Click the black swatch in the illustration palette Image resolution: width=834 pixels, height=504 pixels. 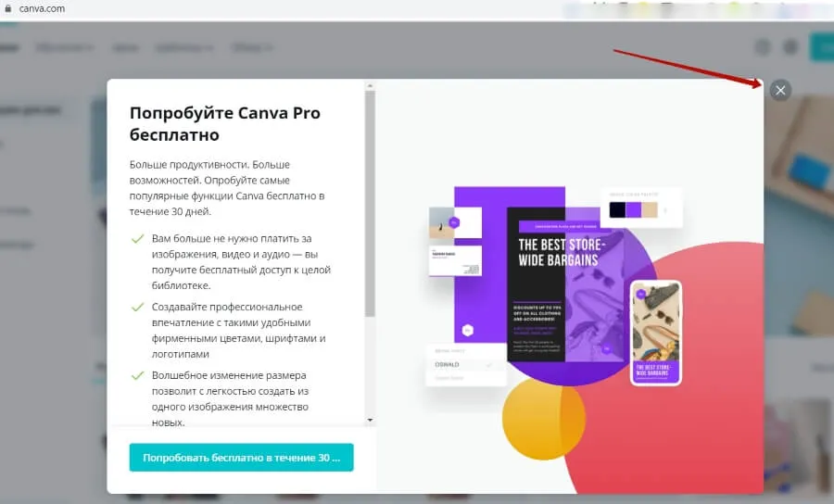pyautogui.click(x=617, y=209)
